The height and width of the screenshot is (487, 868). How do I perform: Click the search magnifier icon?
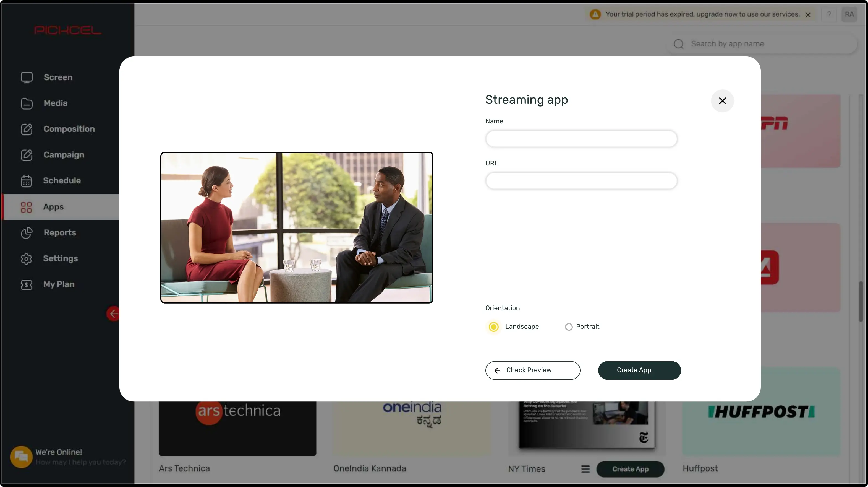pos(679,44)
